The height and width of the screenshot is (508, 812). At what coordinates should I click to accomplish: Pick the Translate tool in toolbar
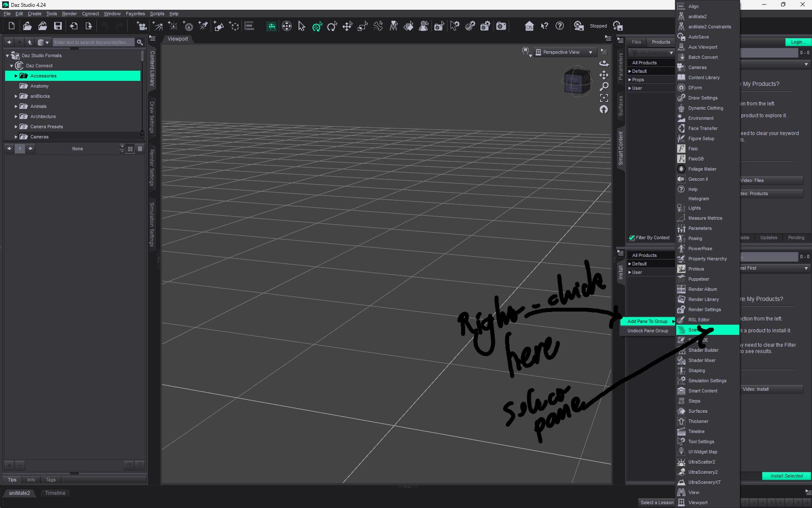pos(347,26)
